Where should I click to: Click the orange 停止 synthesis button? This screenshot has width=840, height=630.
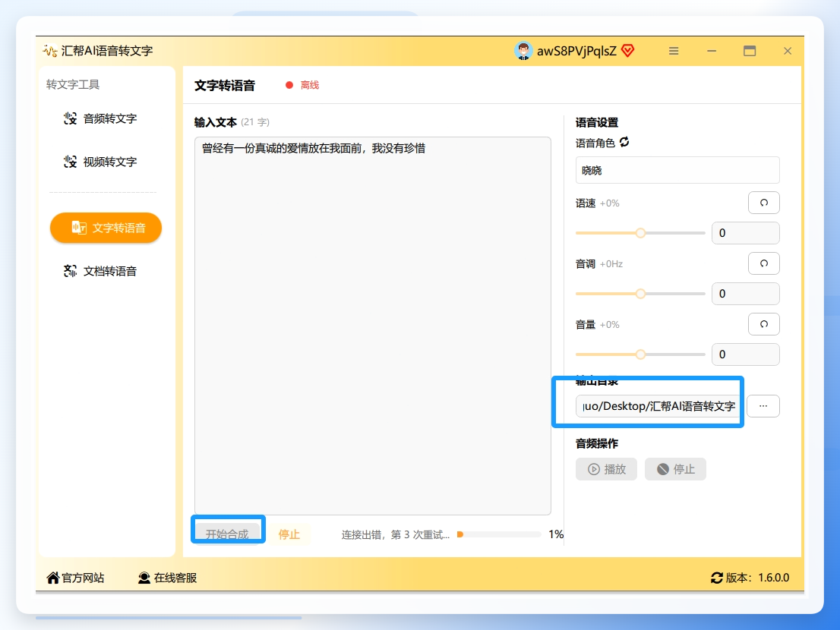[289, 534]
